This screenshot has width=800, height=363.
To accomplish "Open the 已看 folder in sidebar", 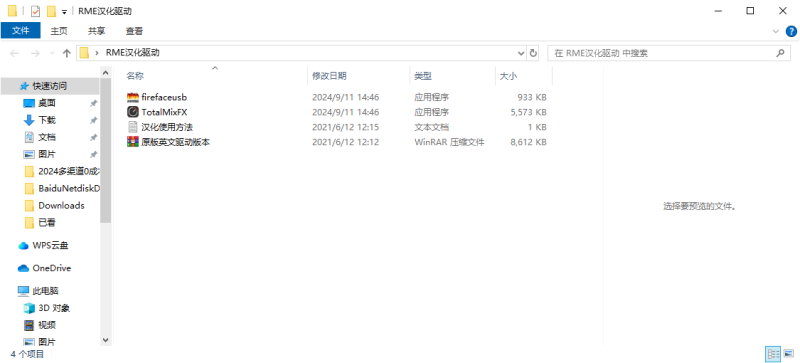I will click(x=47, y=222).
